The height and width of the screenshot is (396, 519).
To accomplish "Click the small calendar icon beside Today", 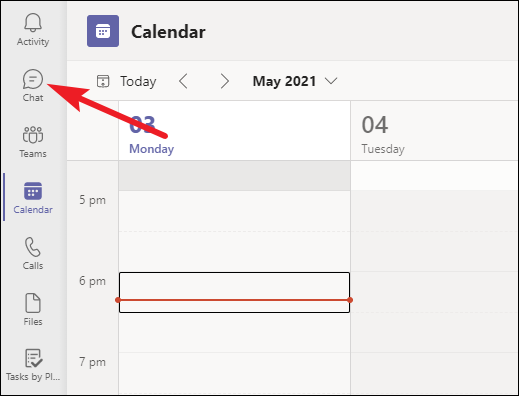I will pyautogui.click(x=103, y=81).
